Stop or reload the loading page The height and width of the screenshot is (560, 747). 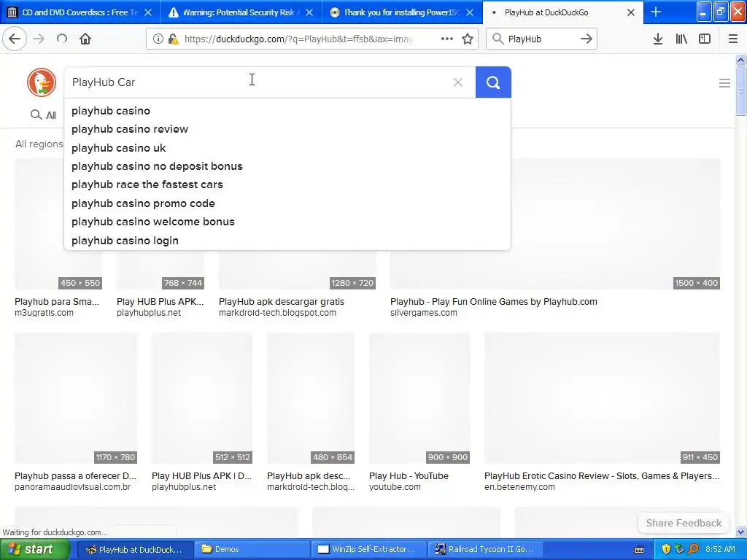pyautogui.click(x=62, y=39)
